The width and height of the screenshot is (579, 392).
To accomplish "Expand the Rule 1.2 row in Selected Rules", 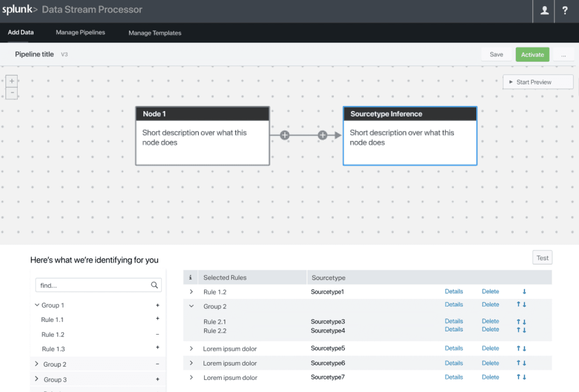I will coord(191,292).
